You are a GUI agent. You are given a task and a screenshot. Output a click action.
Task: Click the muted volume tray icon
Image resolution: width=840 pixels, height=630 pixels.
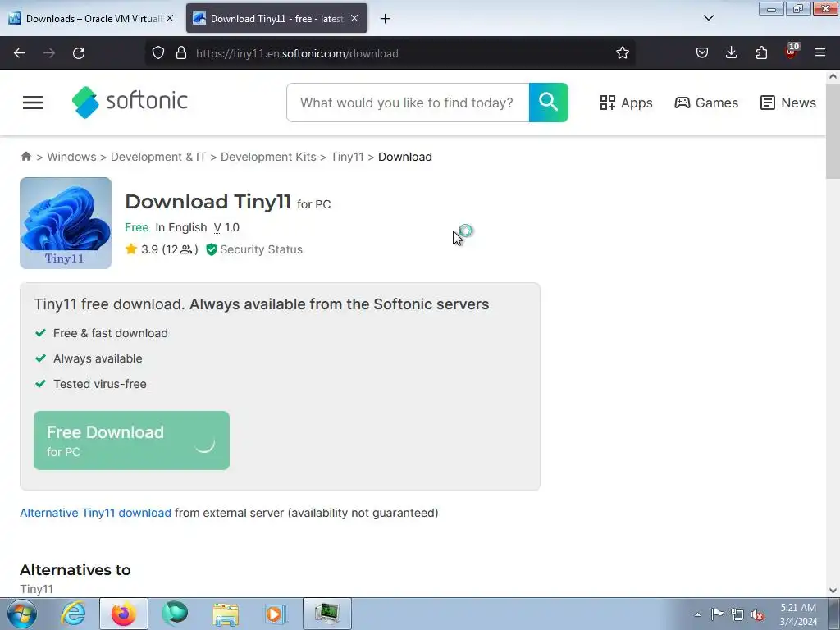[757, 614]
